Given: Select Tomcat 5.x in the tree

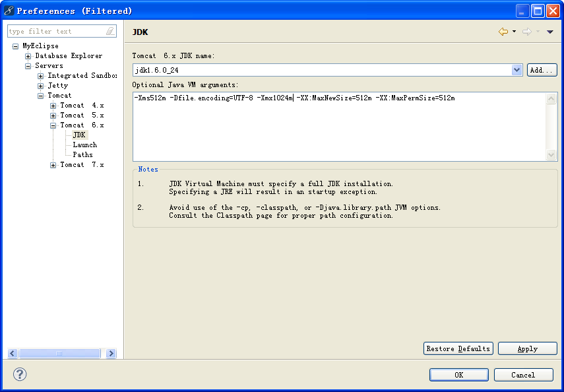Looking at the screenshot, I should click(x=82, y=115).
